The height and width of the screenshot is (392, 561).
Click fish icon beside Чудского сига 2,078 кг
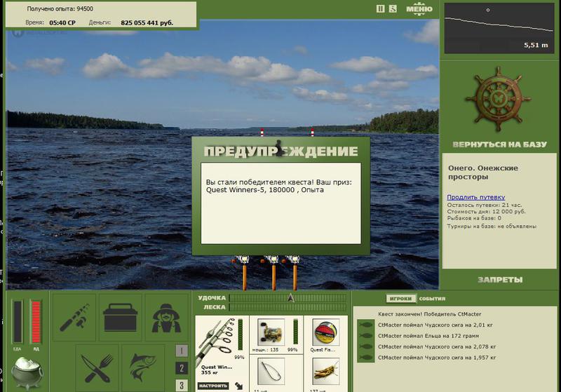365,346
